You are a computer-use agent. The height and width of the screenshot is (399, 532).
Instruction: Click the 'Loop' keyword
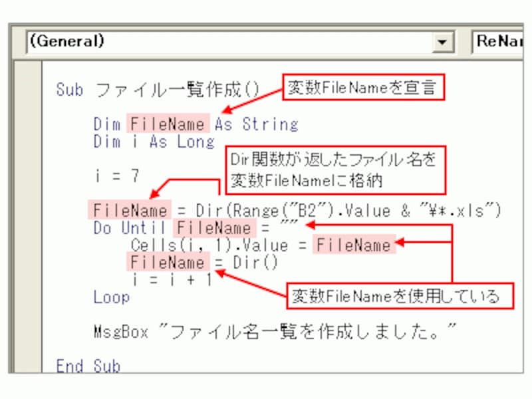[111, 297]
